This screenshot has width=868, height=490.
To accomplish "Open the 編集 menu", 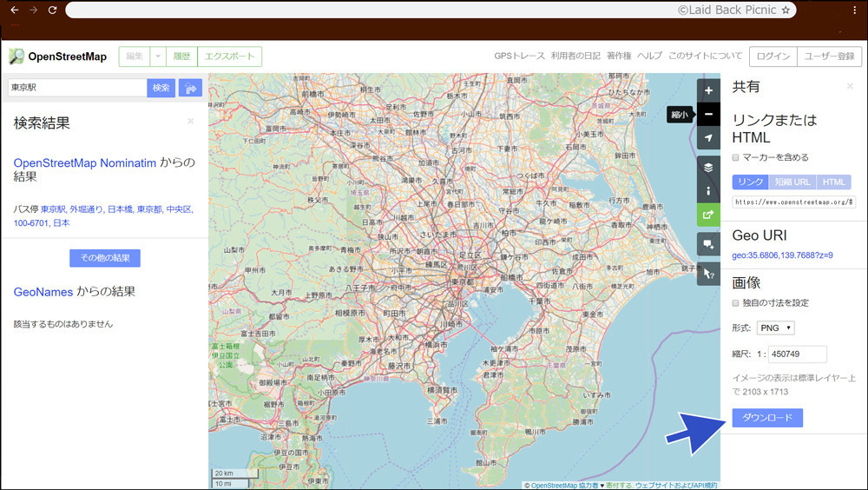I will pos(135,56).
